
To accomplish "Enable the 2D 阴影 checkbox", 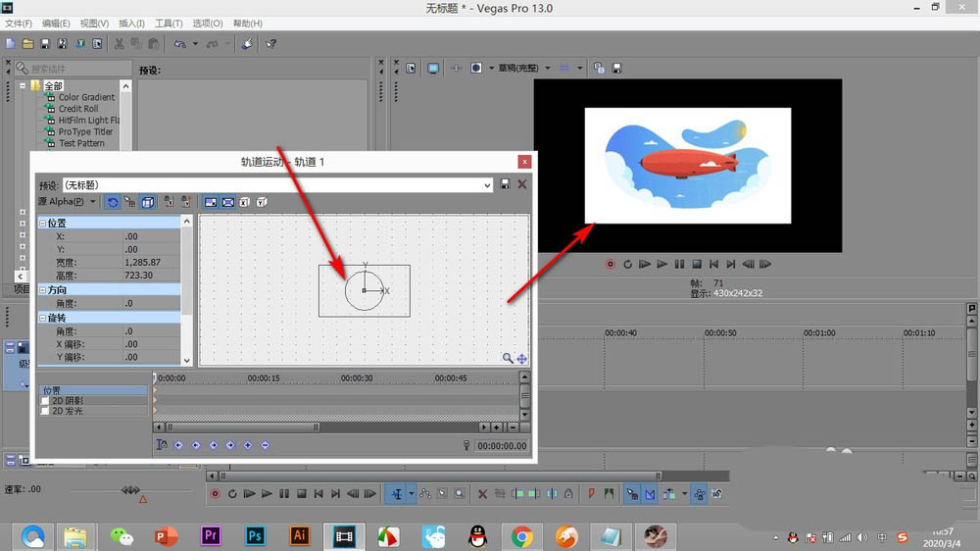I will click(45, 401).
